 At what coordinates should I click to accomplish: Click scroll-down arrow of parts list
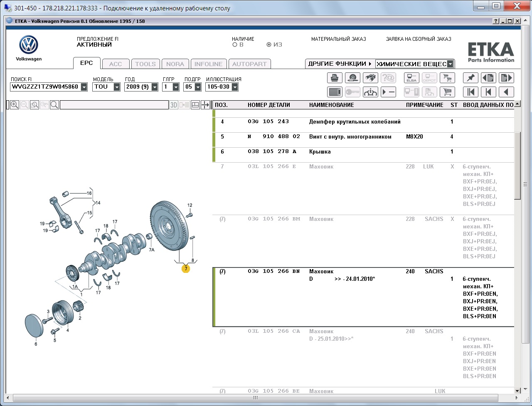(x=517, y=391)
